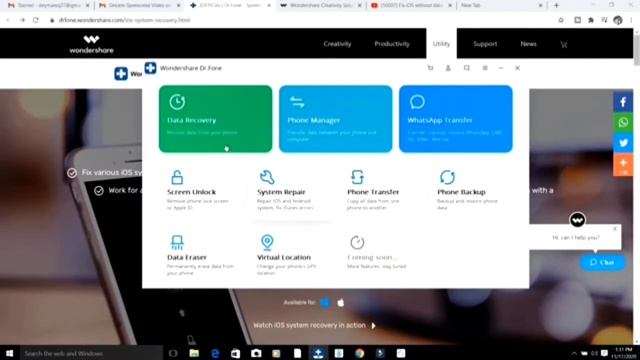The image size is (640, 360).
Task: Minimize the Dr.Fone window
Action: [501, 68]
